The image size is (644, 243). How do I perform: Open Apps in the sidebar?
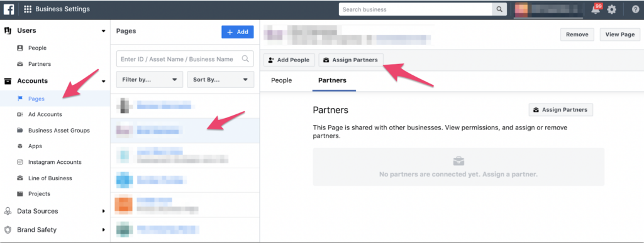click(35, 146)
